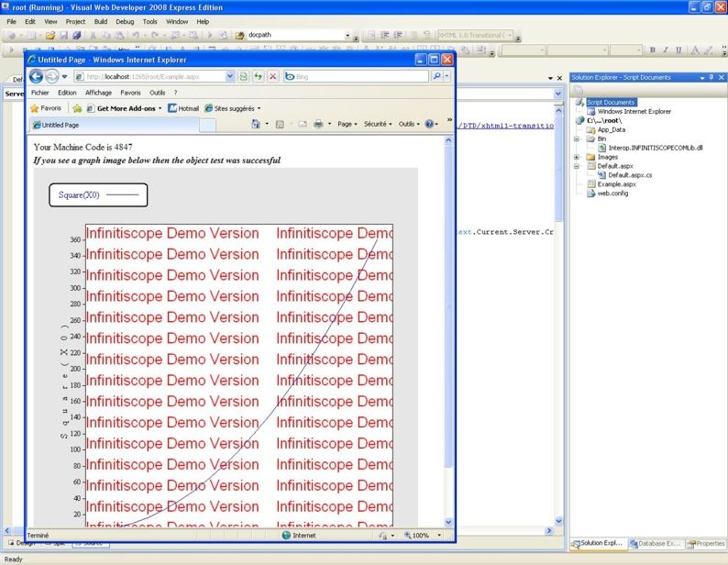Screen dimensions: 728x565
Task: Open the Affichage menu in Internet Explorer
Action: (x=98, y=93)
